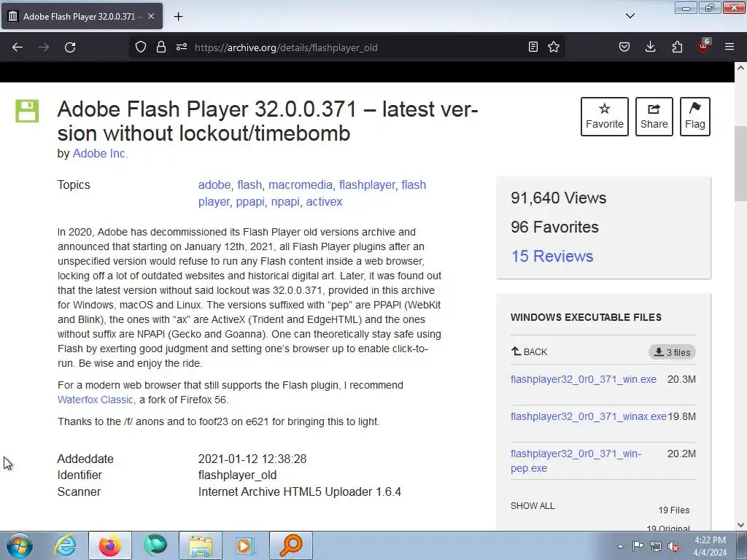Click the 19 Files text
The width and height of the screenshot is (747, 560).
pyautogui.click(x=673, y=510)
